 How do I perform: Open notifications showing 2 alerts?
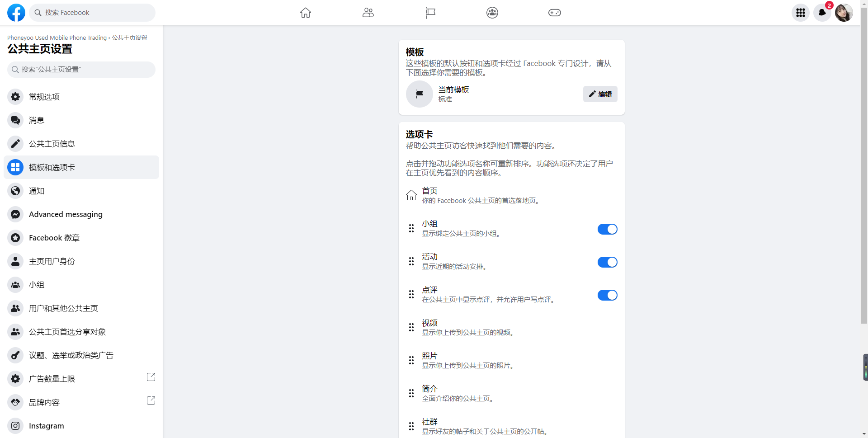[x=822, y=13]
